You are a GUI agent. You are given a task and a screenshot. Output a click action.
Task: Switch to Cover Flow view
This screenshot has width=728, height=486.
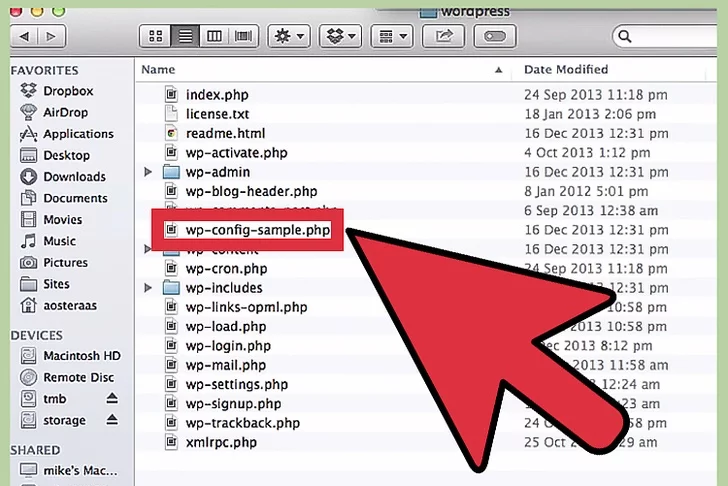[x=243, y=36]
